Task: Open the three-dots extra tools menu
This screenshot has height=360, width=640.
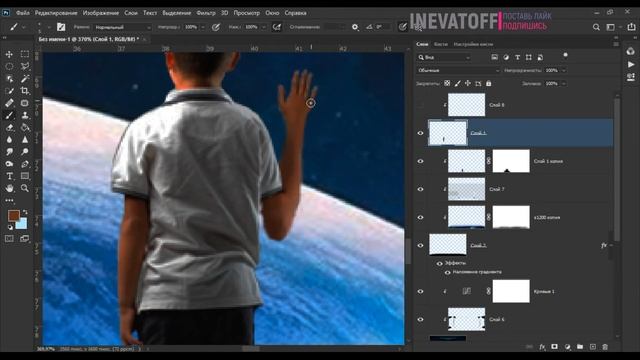Action: point(9,200)
